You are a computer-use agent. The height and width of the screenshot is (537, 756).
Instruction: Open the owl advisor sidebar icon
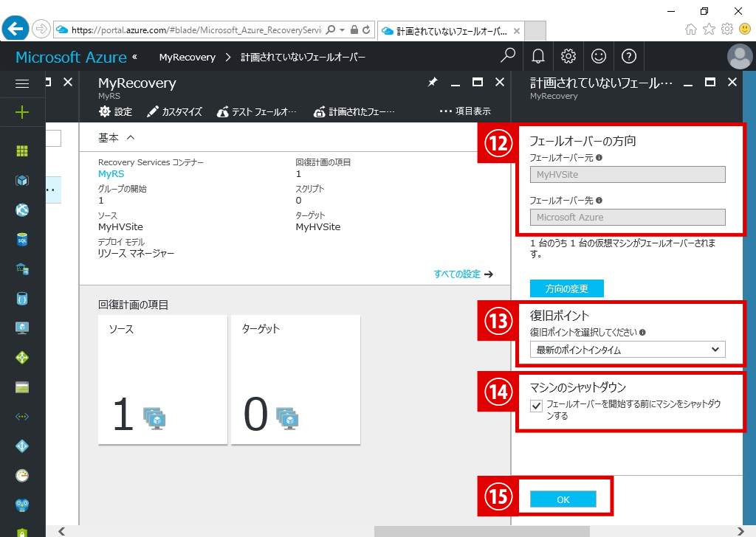pyautogui.click(x=22, y=505)
